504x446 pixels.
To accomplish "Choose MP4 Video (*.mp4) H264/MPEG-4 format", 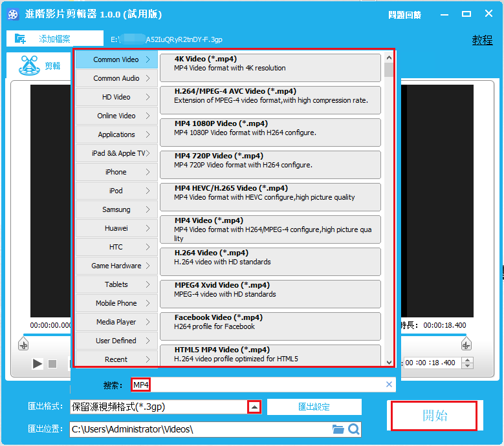I will click(270, 229).
